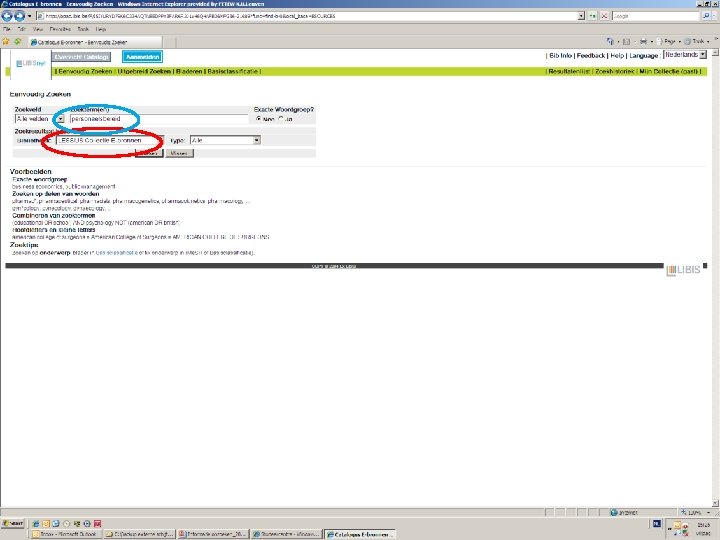Open the Bladeren link
The height and width of the screenshot is (540, 720).
pyautogui.click(x=189, y=72)
